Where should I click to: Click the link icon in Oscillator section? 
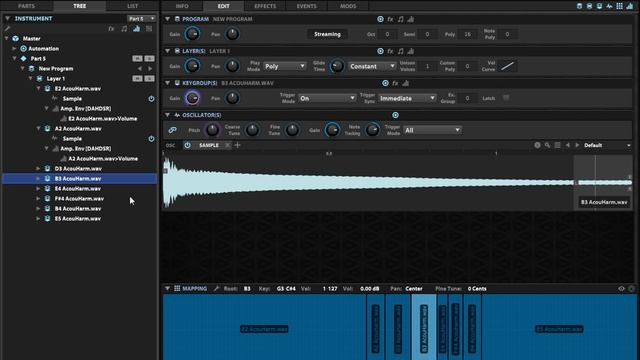click(172, 130)
